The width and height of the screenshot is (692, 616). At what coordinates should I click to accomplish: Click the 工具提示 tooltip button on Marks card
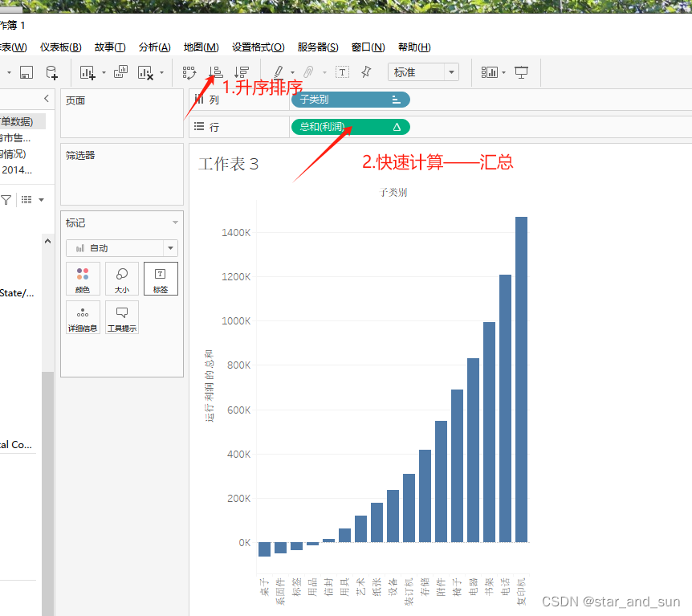click(x=122, y=317)
